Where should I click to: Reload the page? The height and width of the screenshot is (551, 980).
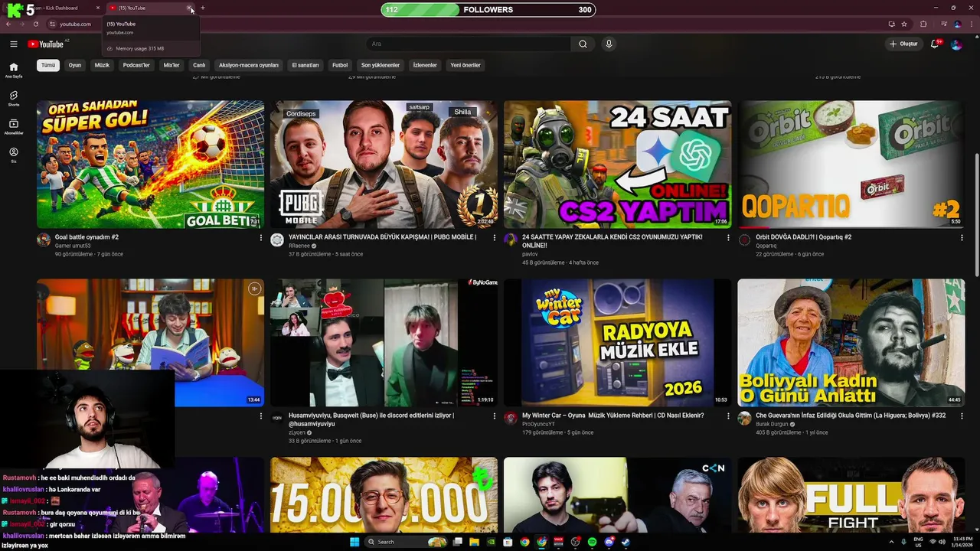(x=35, y=24)
